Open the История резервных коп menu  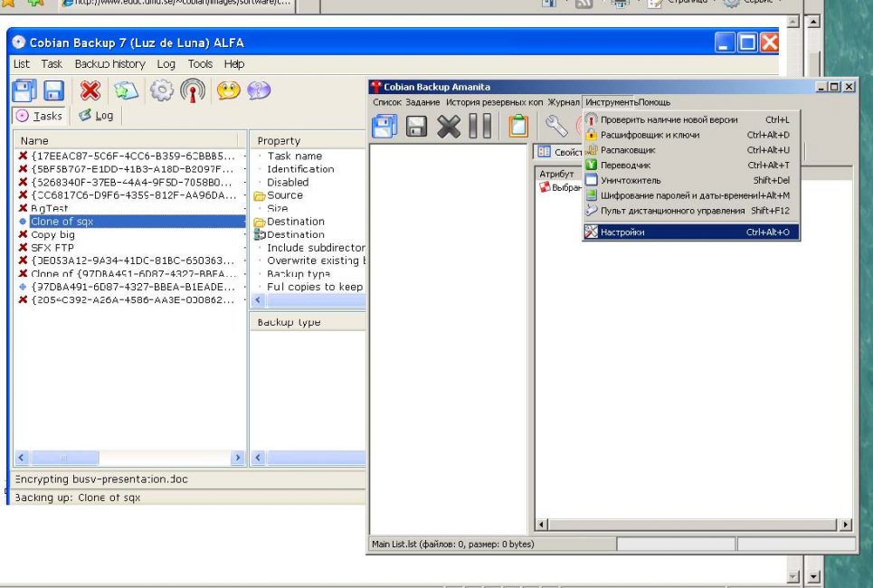click(x=495, y=102)
